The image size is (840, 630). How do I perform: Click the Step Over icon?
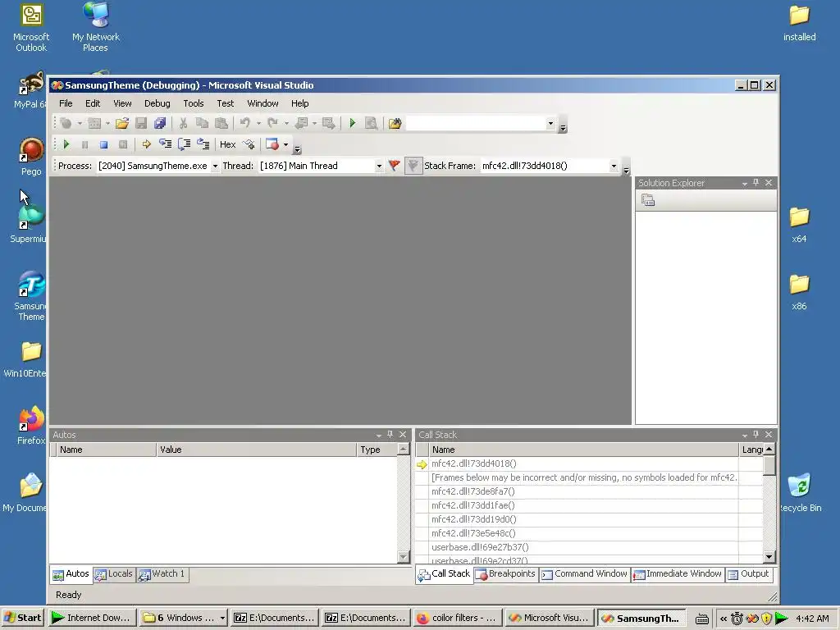click(184, 144)
